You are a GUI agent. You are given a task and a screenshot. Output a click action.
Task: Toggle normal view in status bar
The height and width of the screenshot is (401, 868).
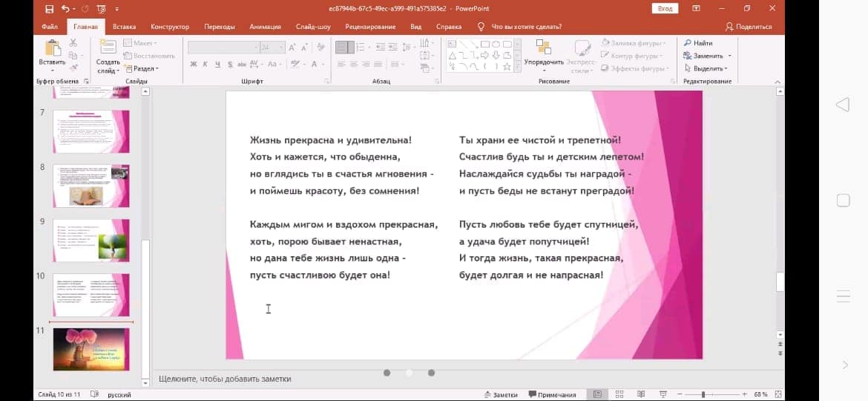[x=597, y=394]
